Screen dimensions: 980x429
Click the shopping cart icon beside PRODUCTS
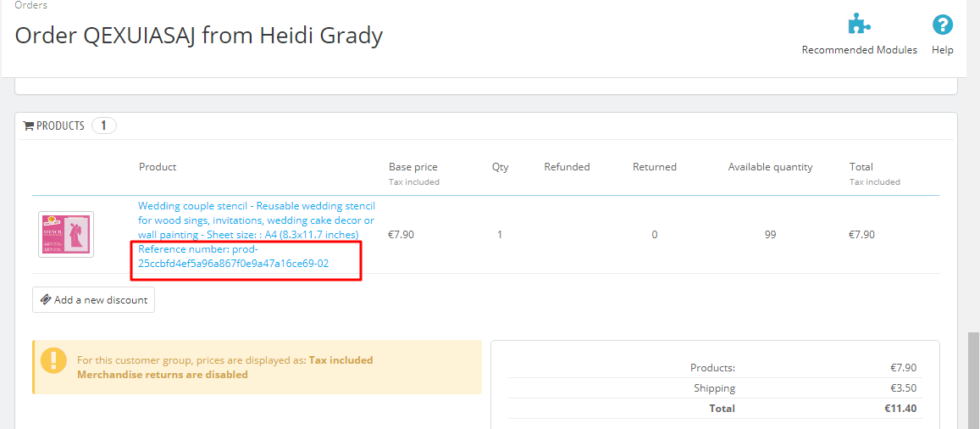(28, 125)
